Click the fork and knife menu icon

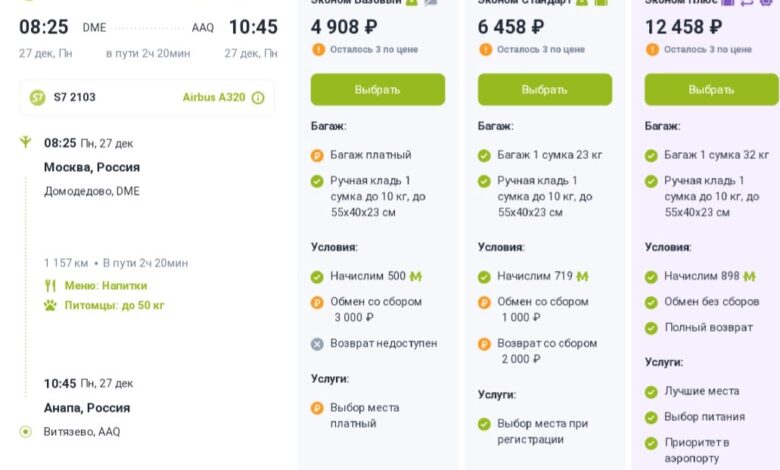(x=50, y=285)
